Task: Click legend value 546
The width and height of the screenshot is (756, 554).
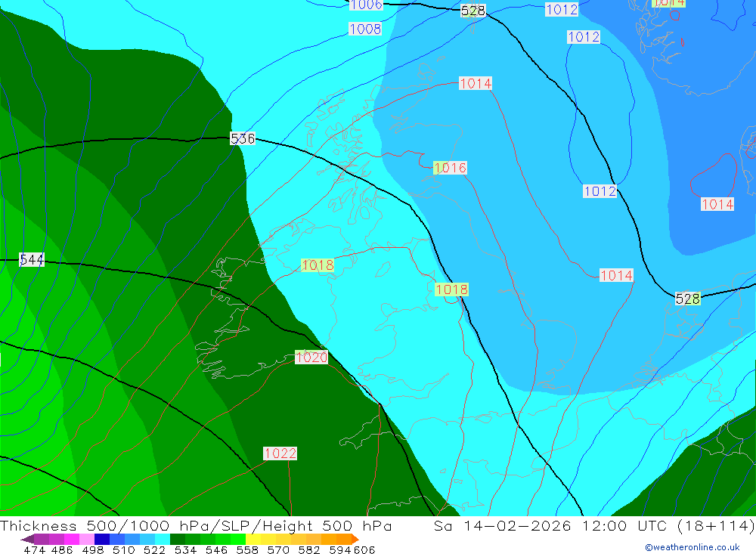Action: [x=216, y=549]
